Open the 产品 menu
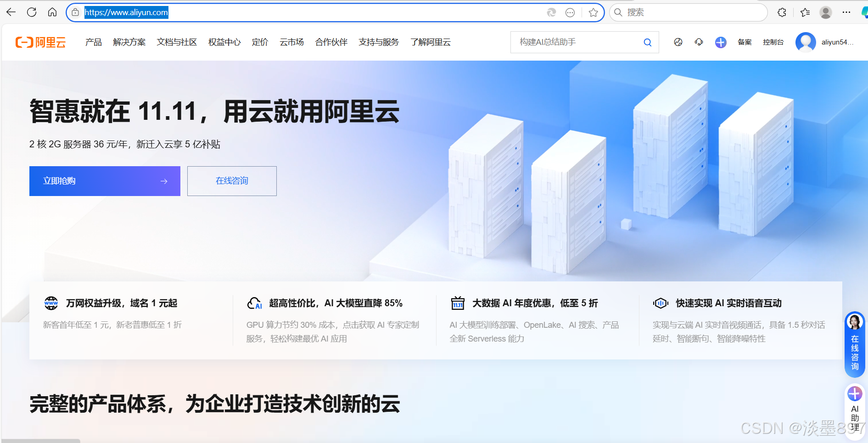This screenshot has width=868, height=443. click(94, 42)
